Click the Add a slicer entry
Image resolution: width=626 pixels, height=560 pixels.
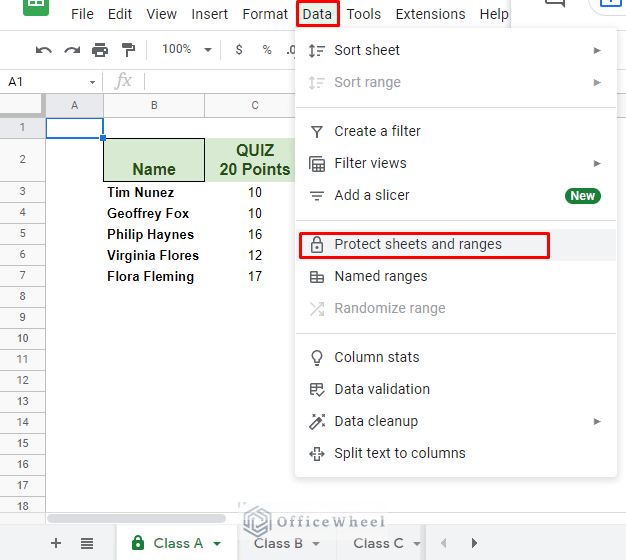(x=372, y=195)
